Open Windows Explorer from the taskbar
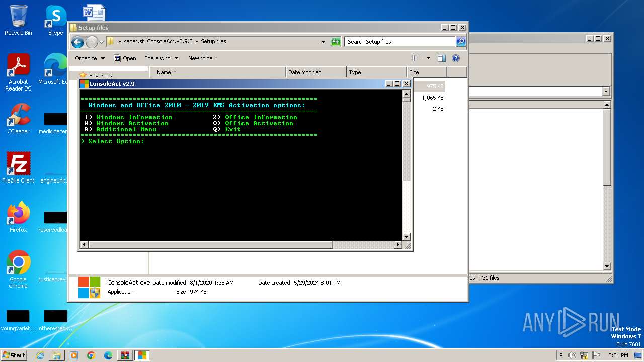 click(57, 355)
